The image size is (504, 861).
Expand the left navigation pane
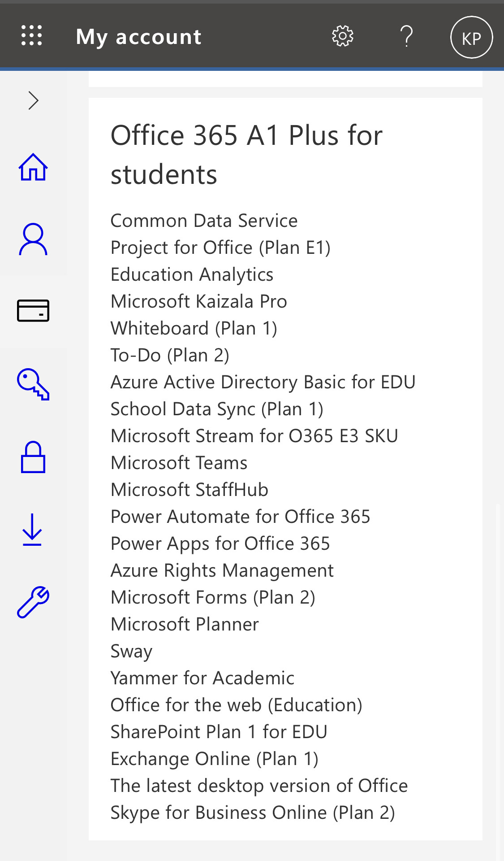tap(33, 100)
